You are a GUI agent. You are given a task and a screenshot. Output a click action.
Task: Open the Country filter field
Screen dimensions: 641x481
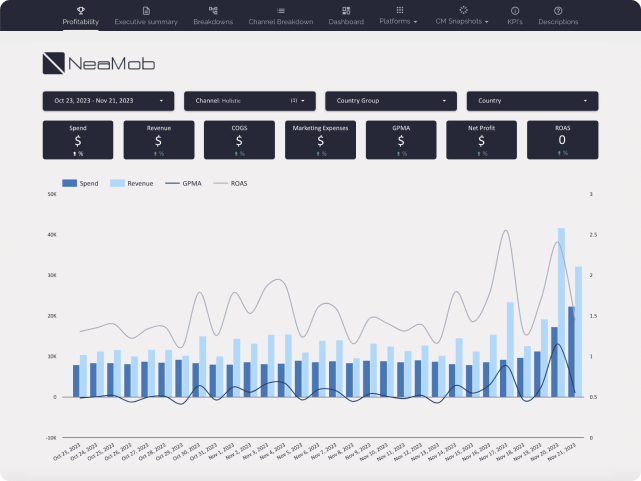[x=532, y=101]
